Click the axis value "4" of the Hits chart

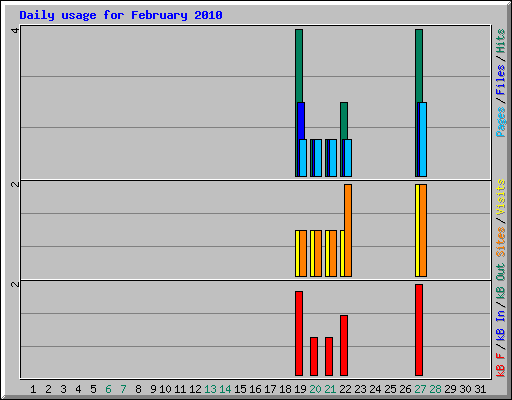tap(15, 30)
